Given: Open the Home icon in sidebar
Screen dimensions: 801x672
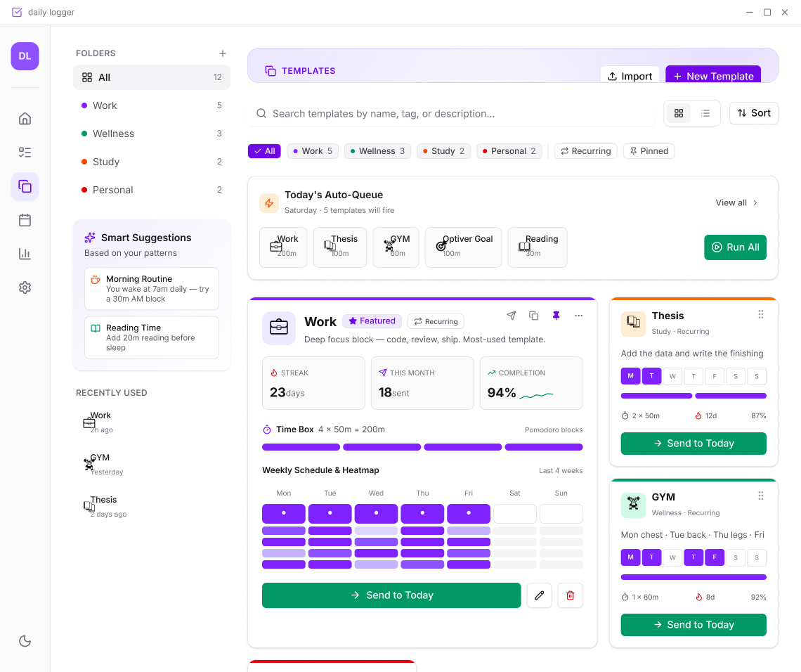Looking at the screenshot, I should tap(25, 119).
